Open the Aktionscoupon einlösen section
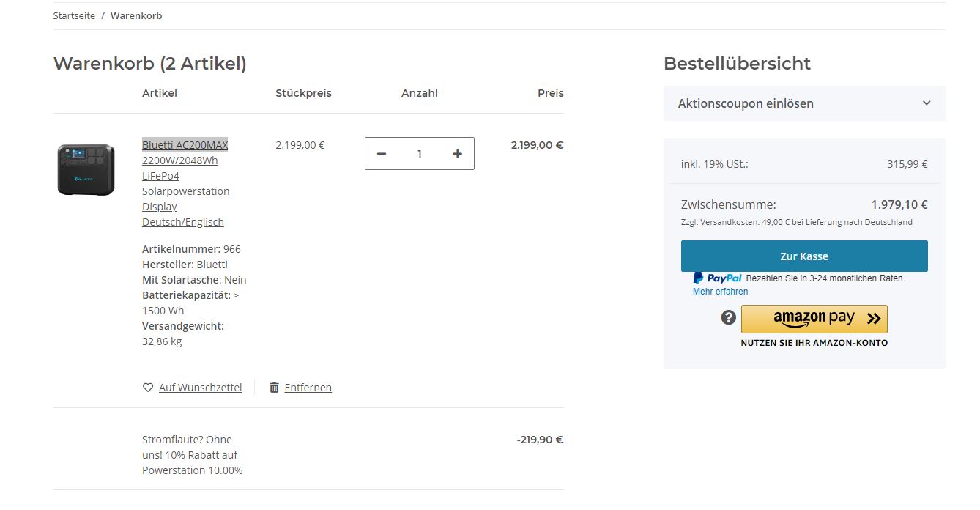The image size is (980, 510). (x=746, y=103)
